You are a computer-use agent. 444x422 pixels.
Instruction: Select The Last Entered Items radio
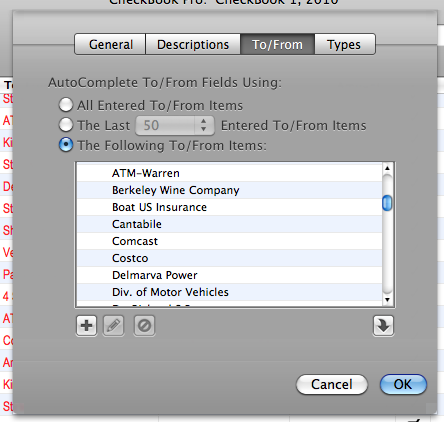[66, 125]
